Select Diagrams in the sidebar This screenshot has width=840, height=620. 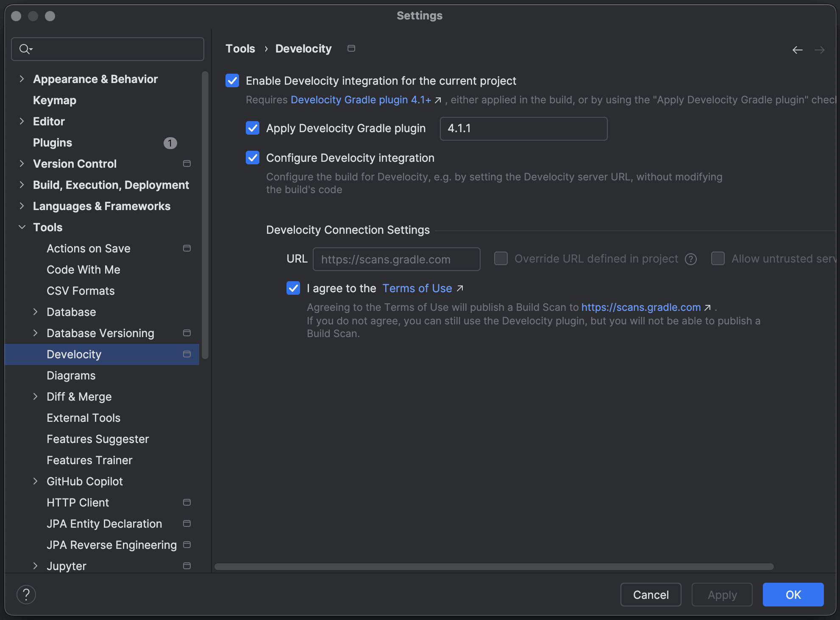click(x=71, y=375)
